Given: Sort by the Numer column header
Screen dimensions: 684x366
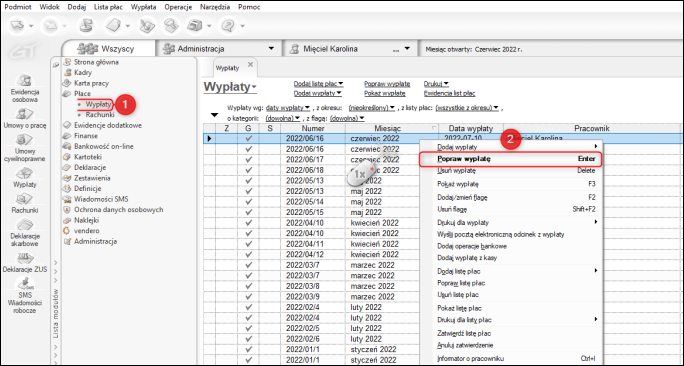Looking at the screenshot, I should coord(313,128).
